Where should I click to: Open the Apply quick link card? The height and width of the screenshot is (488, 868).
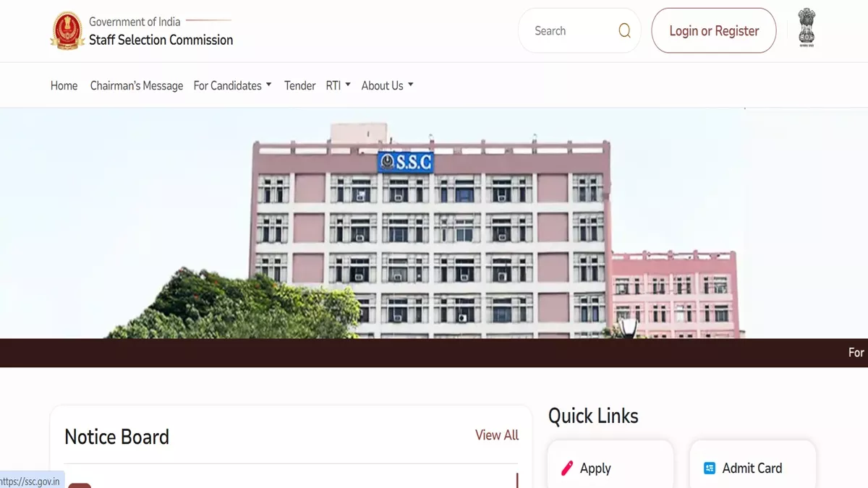(610, 465)
